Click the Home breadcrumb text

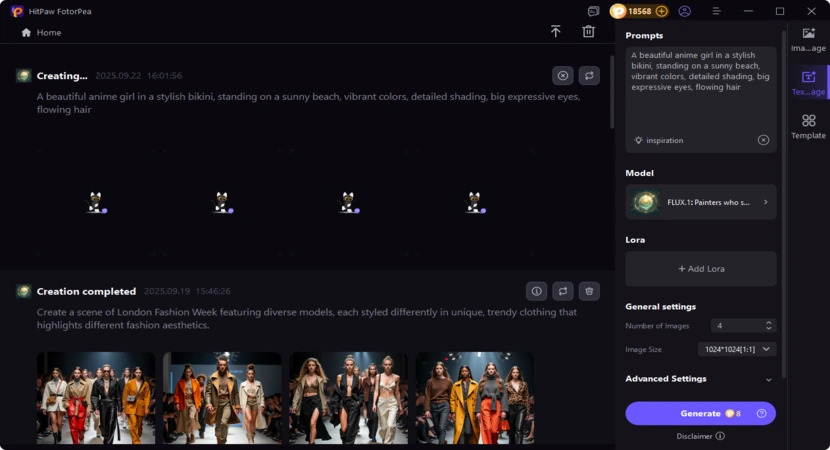pyautogui.click(x=49, y=32)
